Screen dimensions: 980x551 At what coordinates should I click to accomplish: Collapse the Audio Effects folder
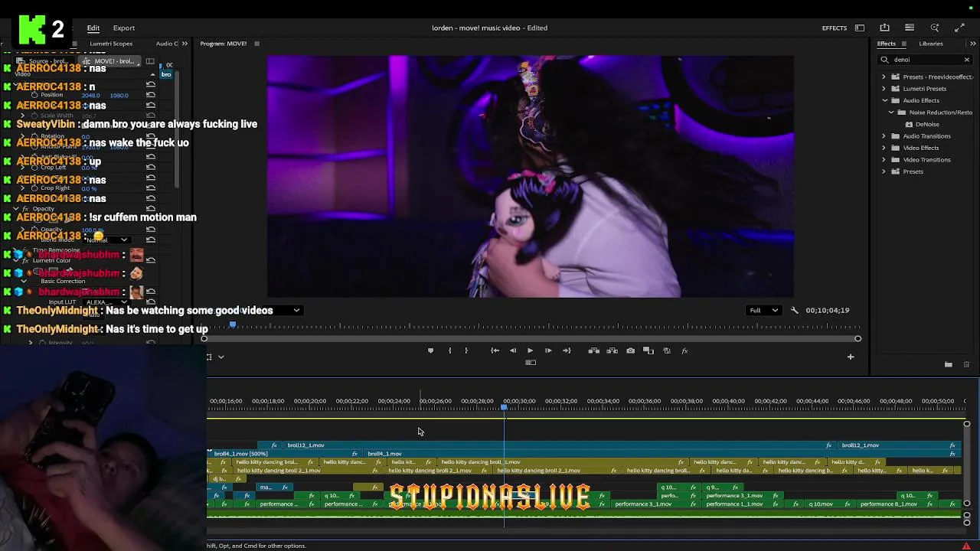coord(884,100)
